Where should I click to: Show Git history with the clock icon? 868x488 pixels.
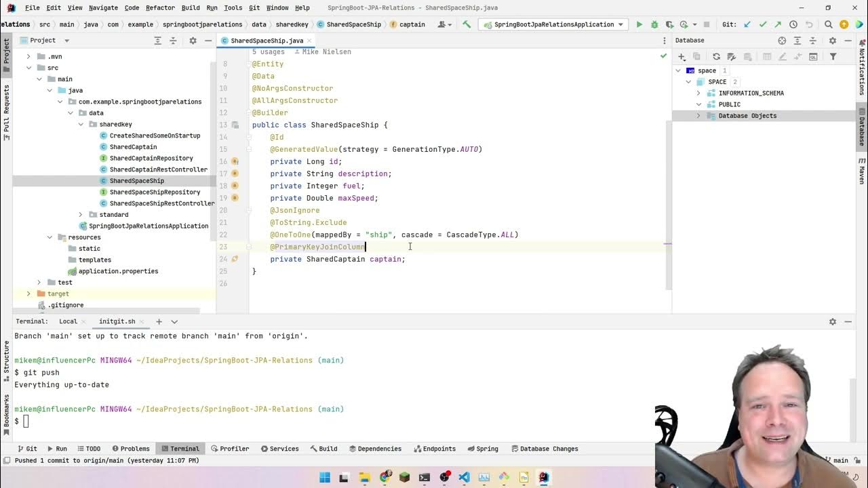793,24
